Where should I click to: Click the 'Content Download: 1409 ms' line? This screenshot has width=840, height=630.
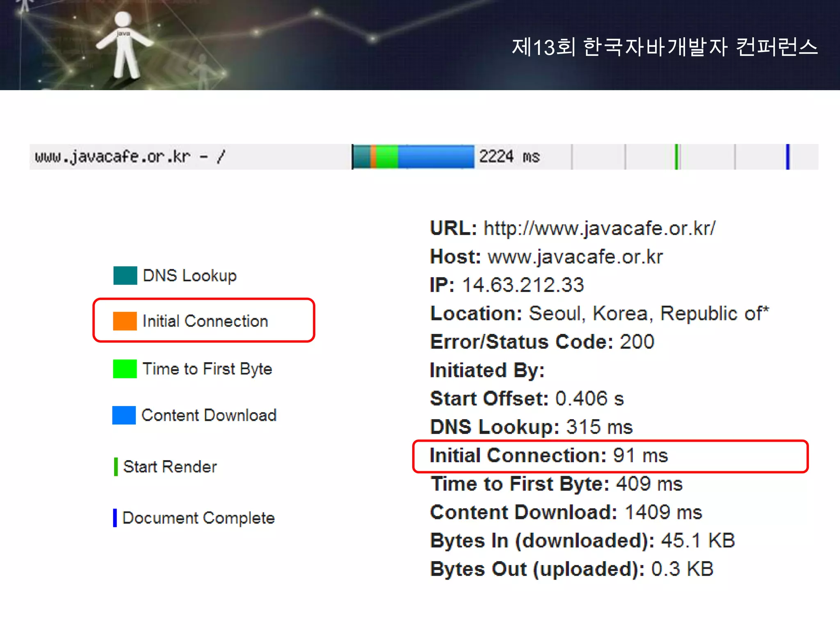[566, 512]
